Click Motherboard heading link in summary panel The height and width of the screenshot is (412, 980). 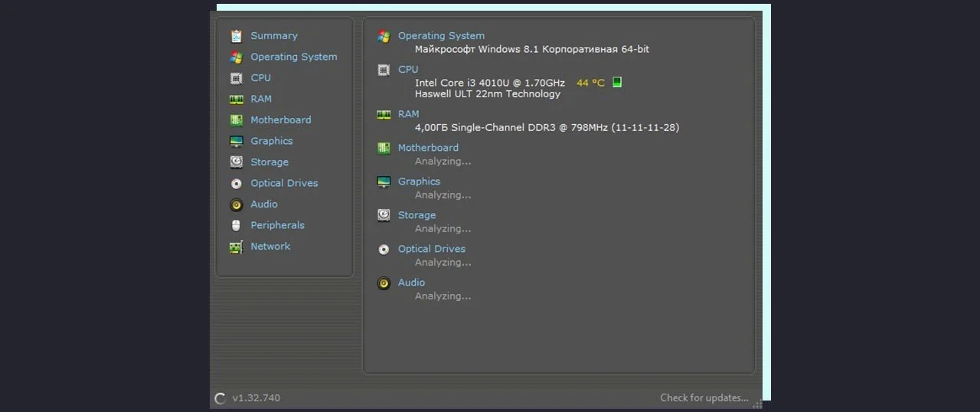click(428, 148)
